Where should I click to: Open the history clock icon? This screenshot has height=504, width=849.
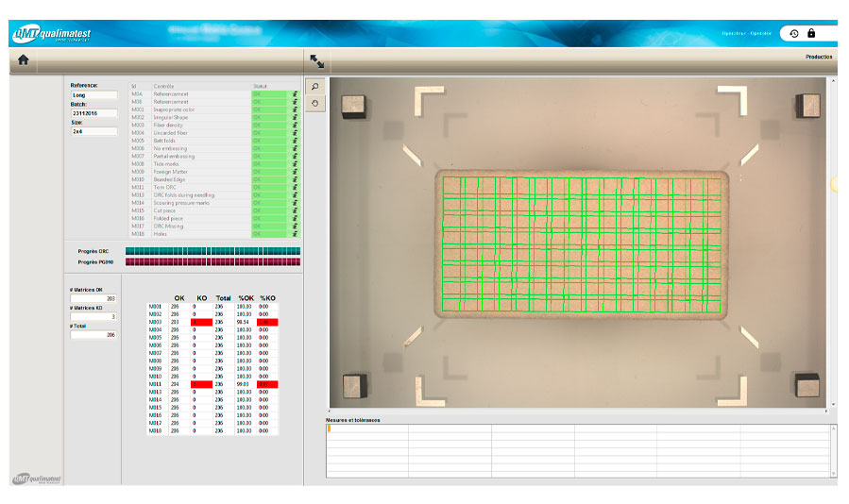(794, 33)
